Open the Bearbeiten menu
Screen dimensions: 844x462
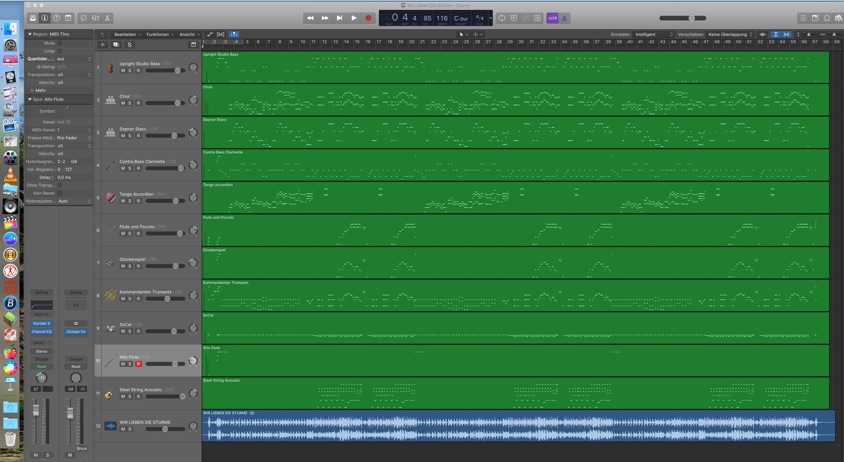(x=127, y=34)
